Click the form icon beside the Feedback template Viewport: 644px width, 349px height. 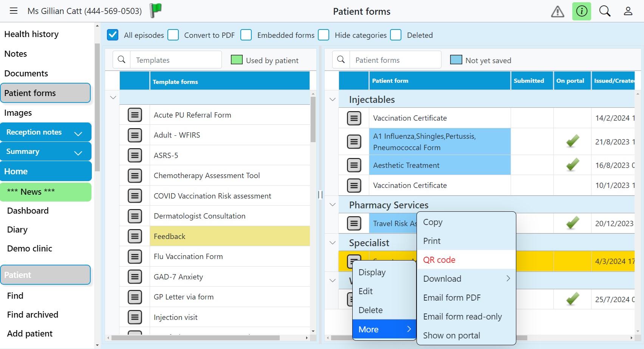click(135, 236)
